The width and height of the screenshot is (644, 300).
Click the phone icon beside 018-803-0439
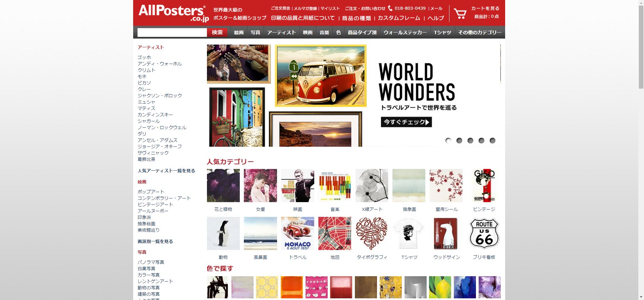point(390,8)
